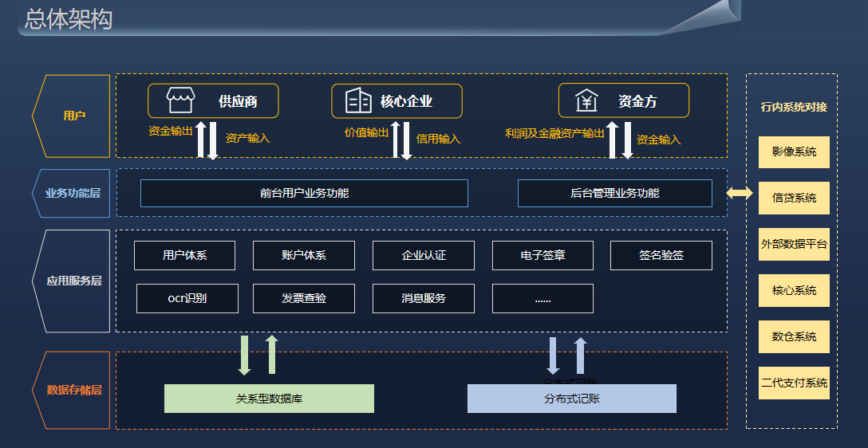Viewport: 868px width, 448px height.
Task: Click the green up arrow above 关系型数据库
Action: point(272,355)
